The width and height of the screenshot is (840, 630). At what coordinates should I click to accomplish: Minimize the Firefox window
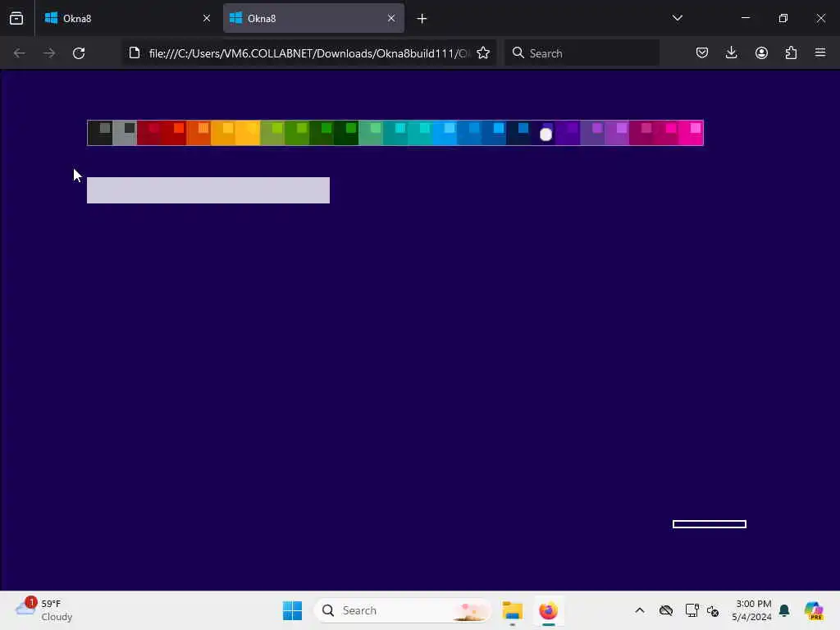745,18
